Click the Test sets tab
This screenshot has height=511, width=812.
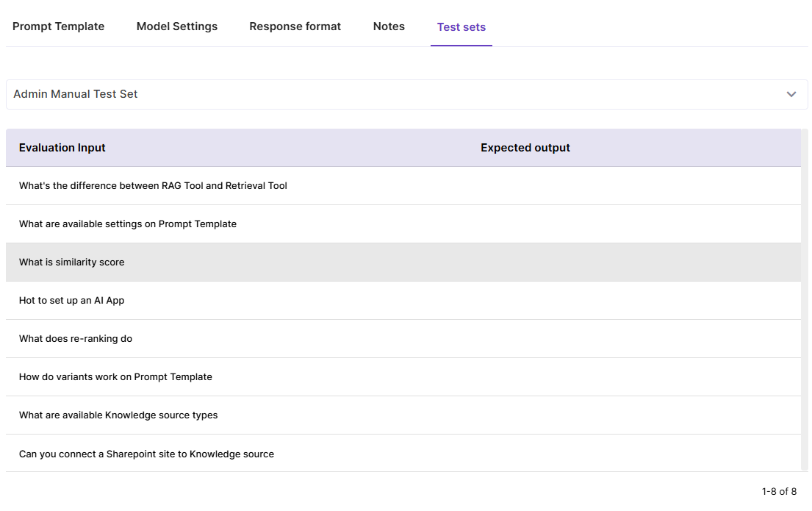461,27
